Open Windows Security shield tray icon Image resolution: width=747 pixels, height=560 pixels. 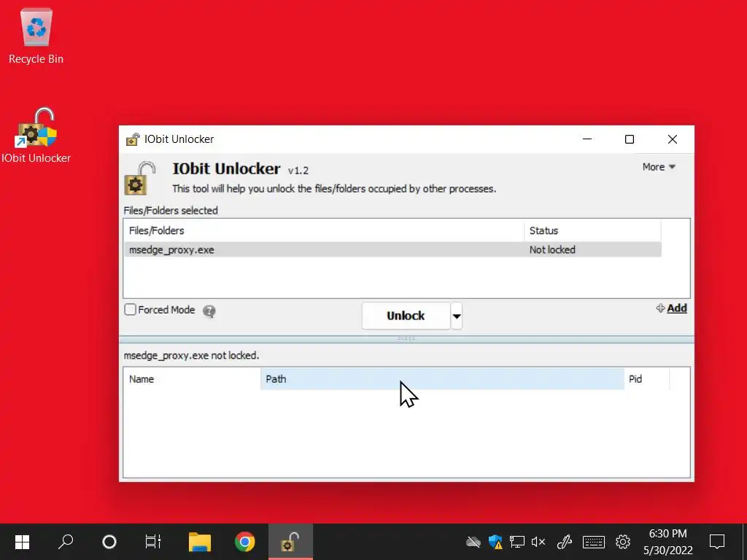click(x=495, y=542)
